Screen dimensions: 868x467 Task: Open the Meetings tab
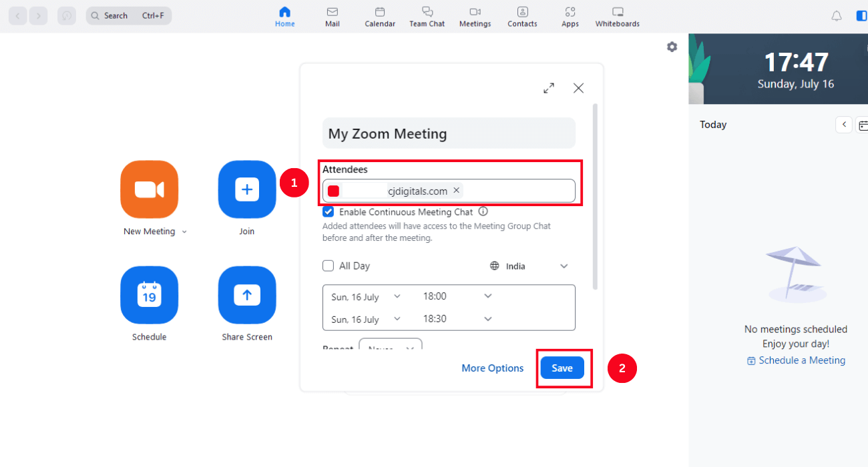(x=475, y=17)
